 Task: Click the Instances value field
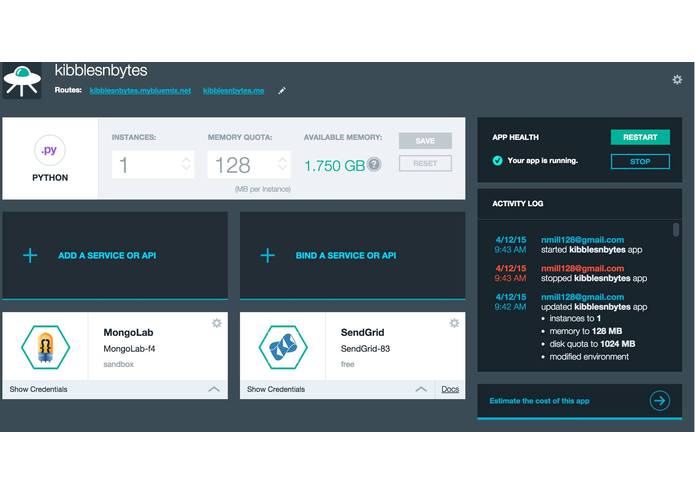(152, 165)
